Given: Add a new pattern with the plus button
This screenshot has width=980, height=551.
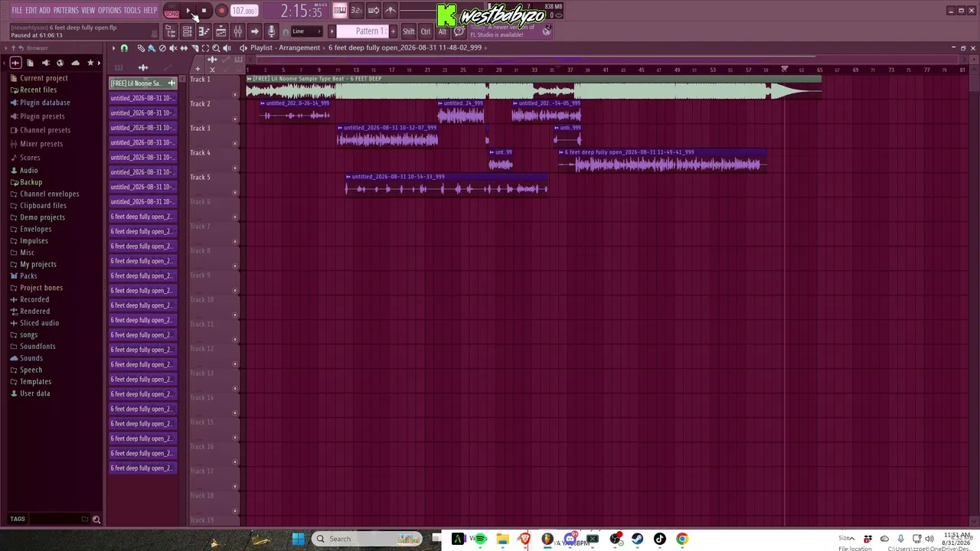Looking at the screenshot, I should tap(393, 31).
